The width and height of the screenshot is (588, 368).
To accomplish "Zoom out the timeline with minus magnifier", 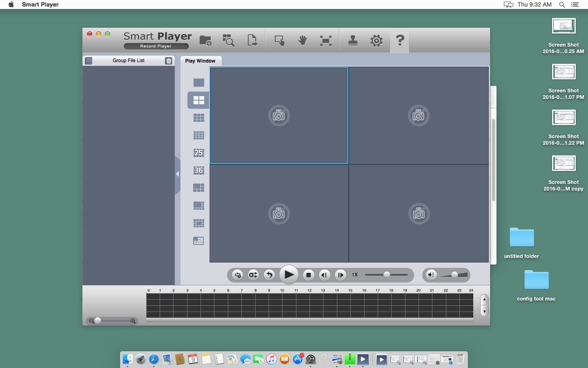I will tap(91, 321).
